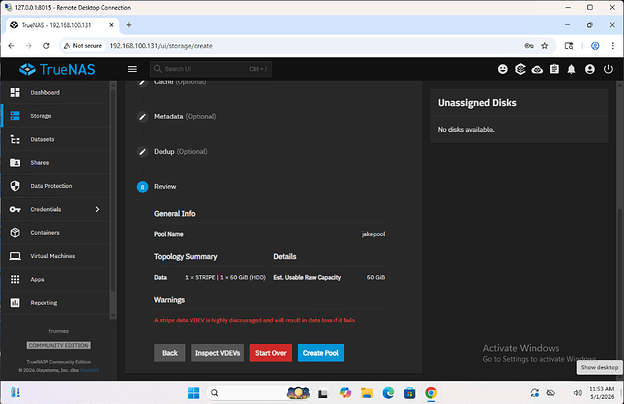Open the TrueCommand status icon
624x404 pixels.
pyautogui.click(x=520, y=69)
